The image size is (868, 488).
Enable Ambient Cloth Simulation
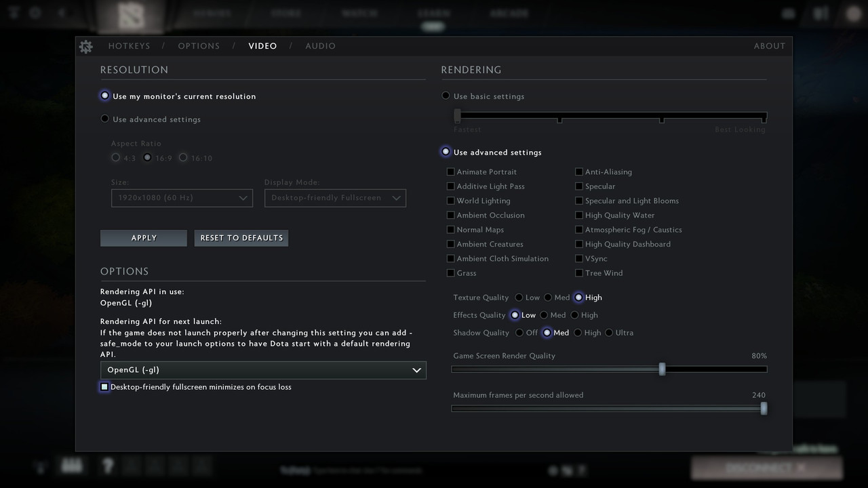(x=498, y=259)
